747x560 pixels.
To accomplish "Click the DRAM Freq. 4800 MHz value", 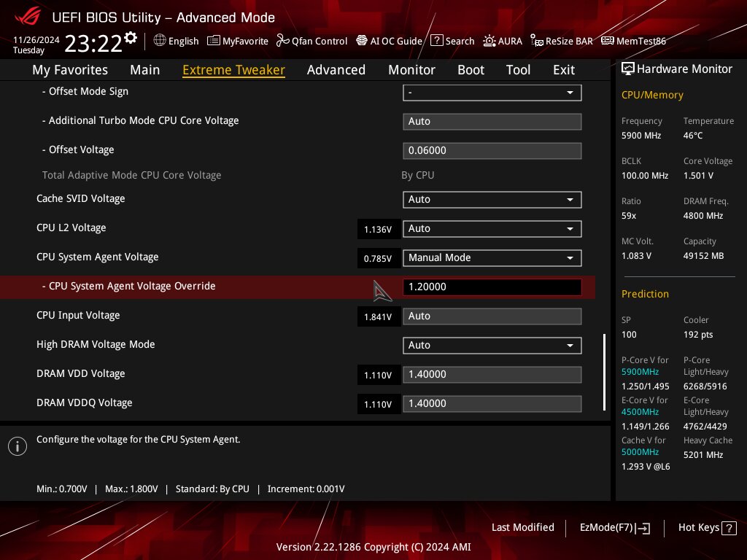I will coord(703,216).
